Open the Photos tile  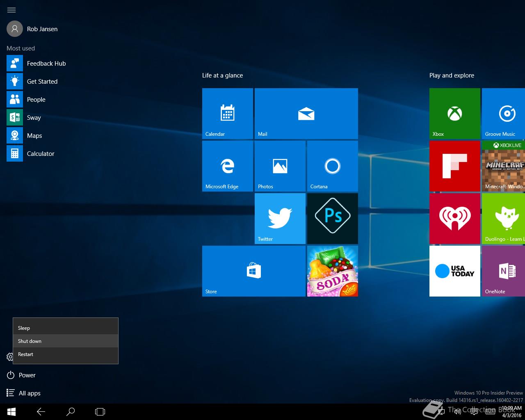tap(280, 166)
